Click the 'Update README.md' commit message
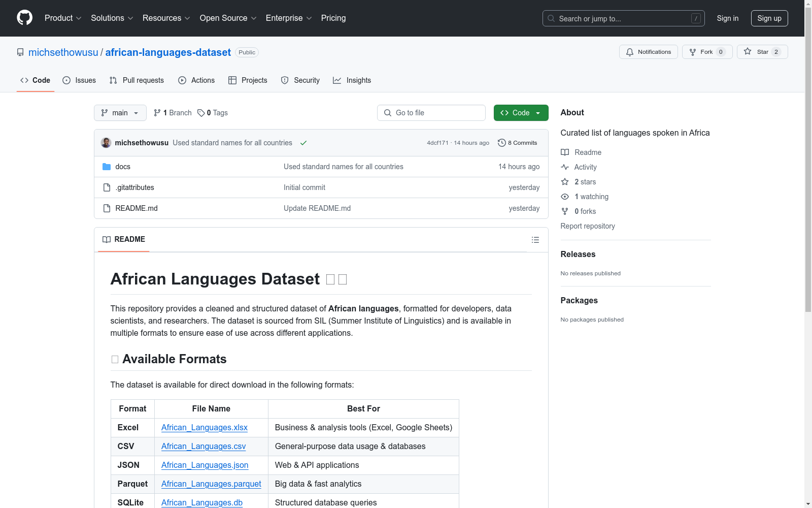 point(317,208)
